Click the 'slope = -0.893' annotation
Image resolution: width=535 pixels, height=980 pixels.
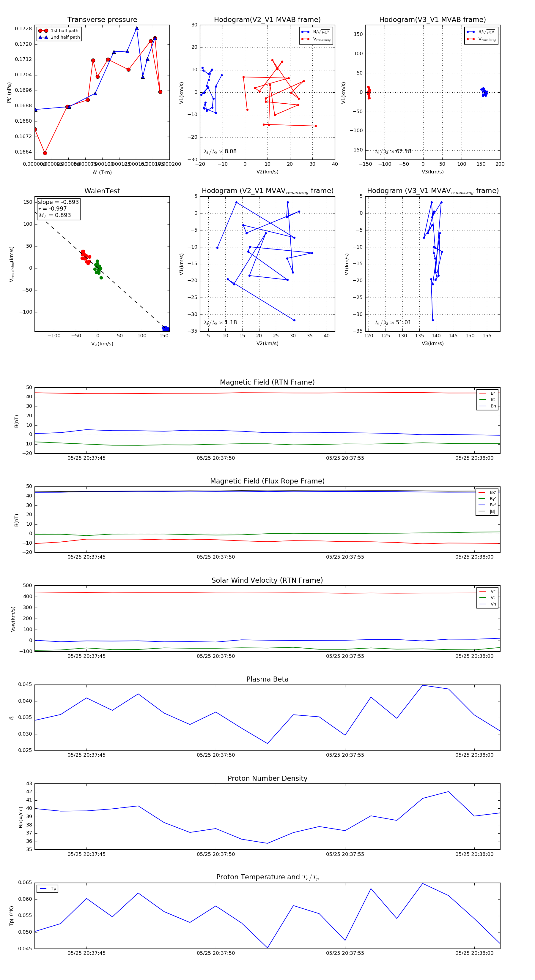pyautogui.click(x=58, y=202)
